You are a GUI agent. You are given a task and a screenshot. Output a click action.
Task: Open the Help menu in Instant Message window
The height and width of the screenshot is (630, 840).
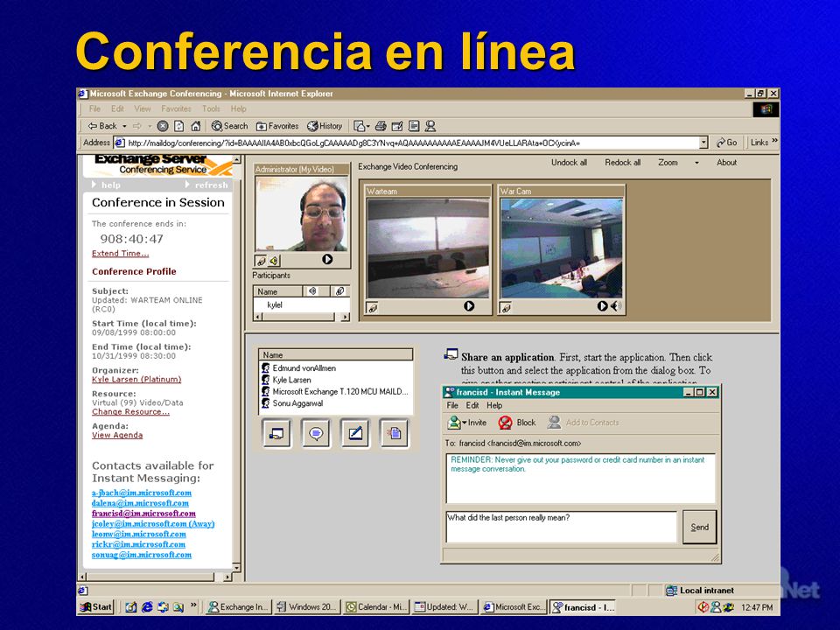pyautogui.click(x=493, y=405)
